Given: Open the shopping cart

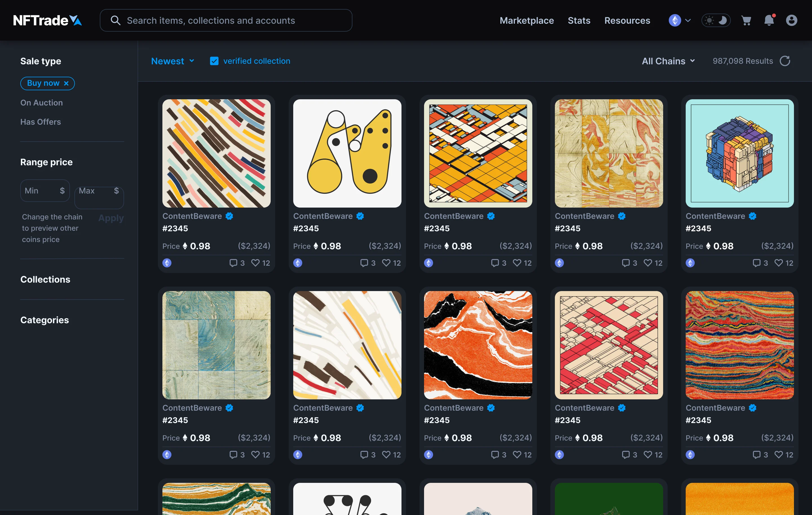Looking at the screenshot, I should [x=746, y=21].
